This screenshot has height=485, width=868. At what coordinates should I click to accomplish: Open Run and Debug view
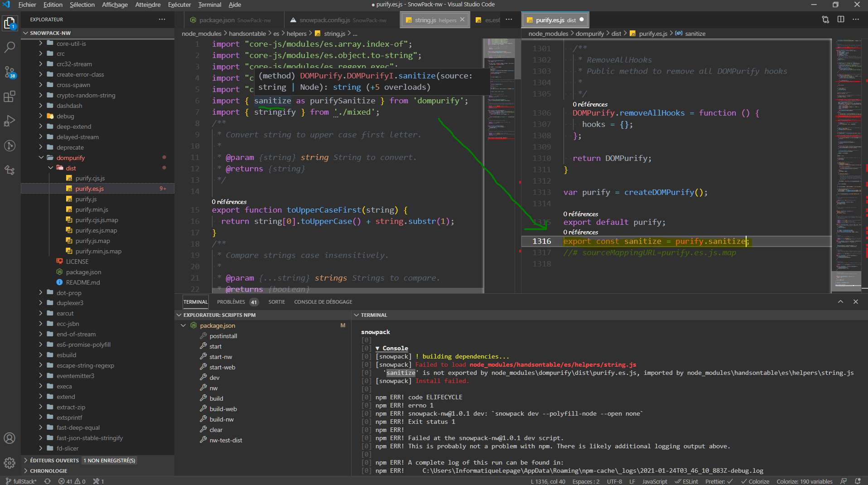tap(10, 121)
